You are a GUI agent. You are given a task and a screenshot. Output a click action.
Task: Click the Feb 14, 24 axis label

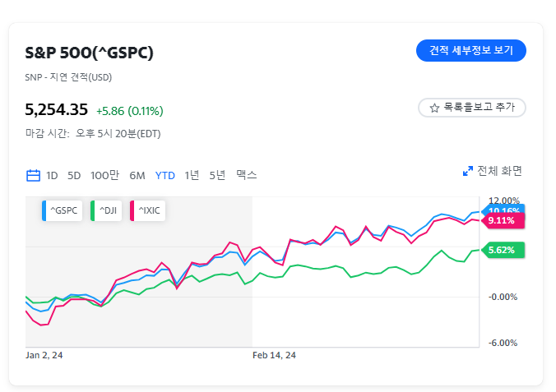(274, 355)
